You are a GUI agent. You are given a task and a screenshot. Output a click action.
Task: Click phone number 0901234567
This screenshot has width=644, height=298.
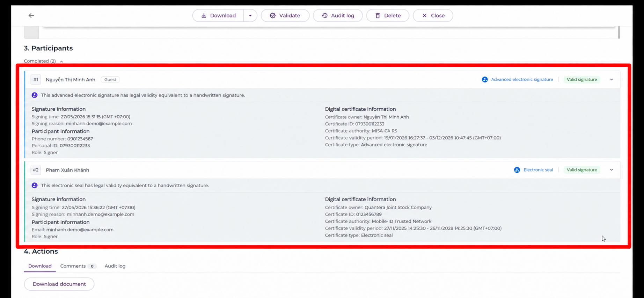point(80,139)
